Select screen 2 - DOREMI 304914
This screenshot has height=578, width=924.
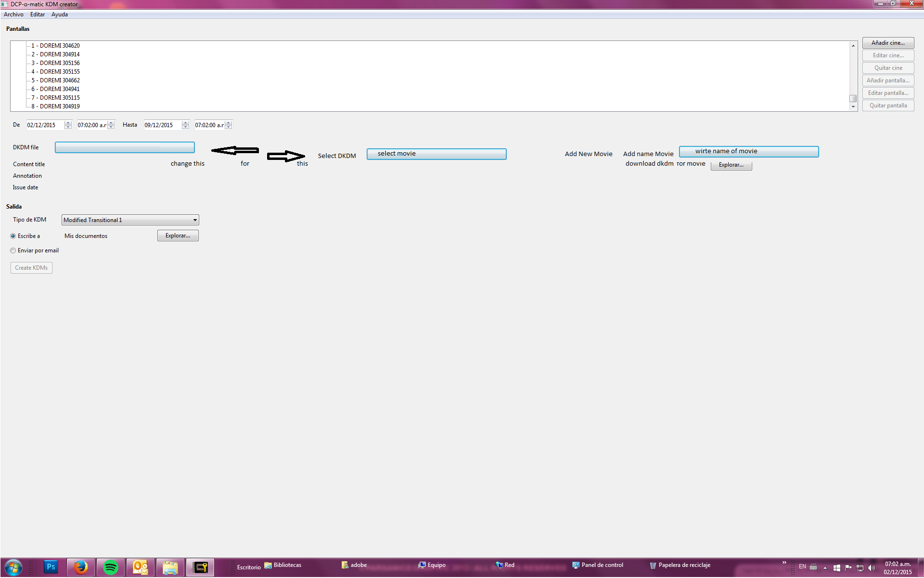coord(56,55)
